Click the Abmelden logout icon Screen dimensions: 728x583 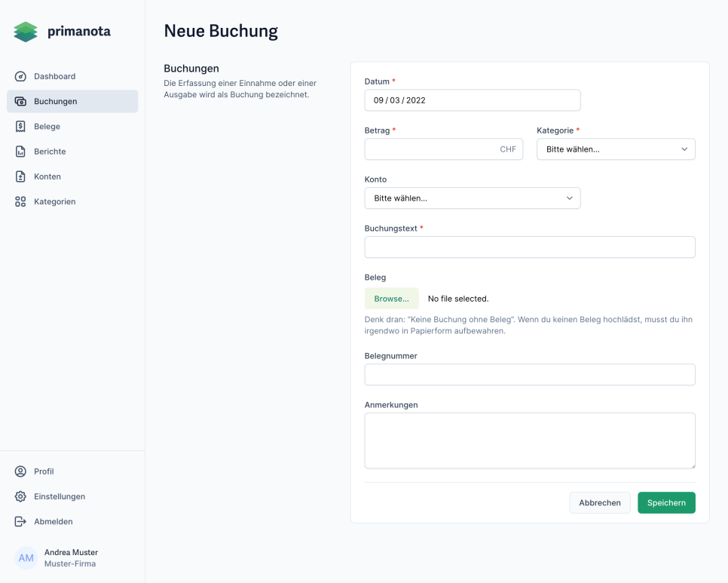(x=21, y=521)
